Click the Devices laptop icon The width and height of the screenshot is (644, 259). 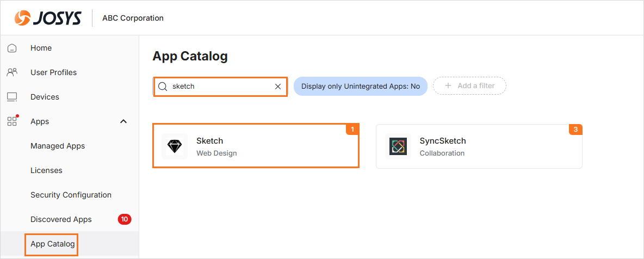coord(13,97)
